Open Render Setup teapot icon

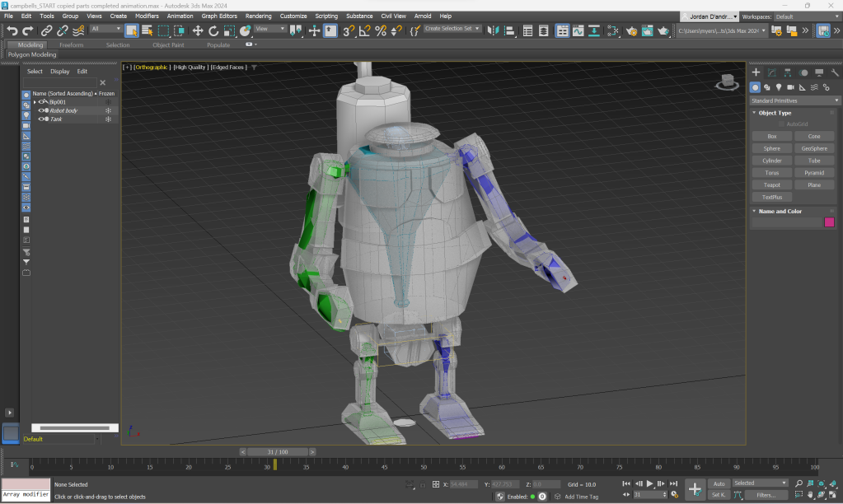pos(631,30)
